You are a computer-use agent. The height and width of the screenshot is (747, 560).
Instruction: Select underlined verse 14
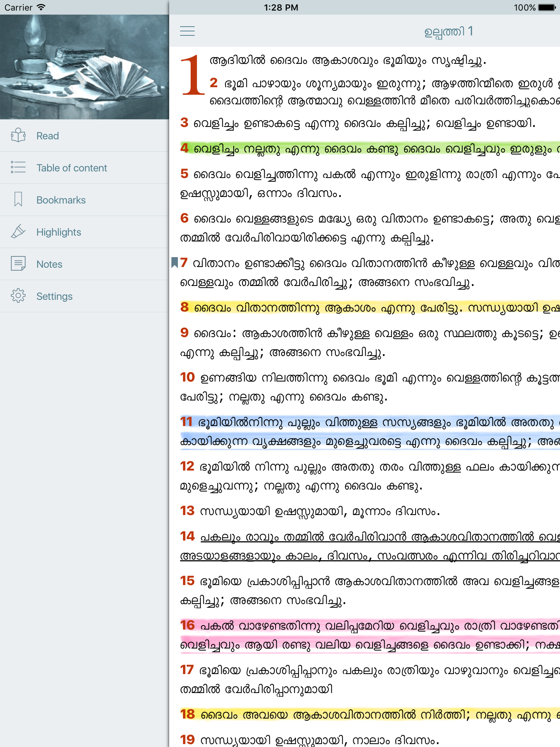(x=370, y=546)
